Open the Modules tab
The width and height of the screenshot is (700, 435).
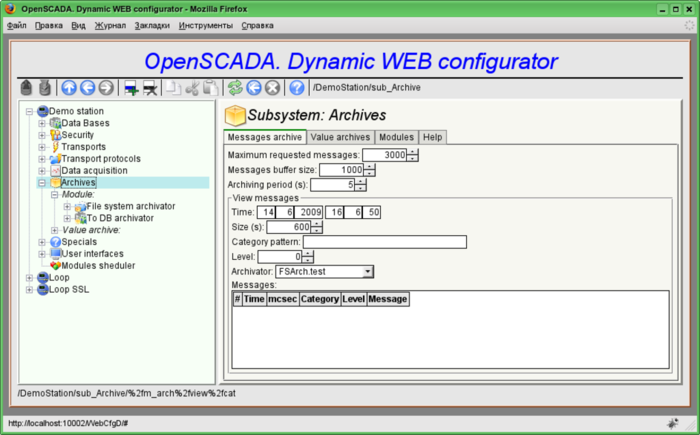(396, 137)
